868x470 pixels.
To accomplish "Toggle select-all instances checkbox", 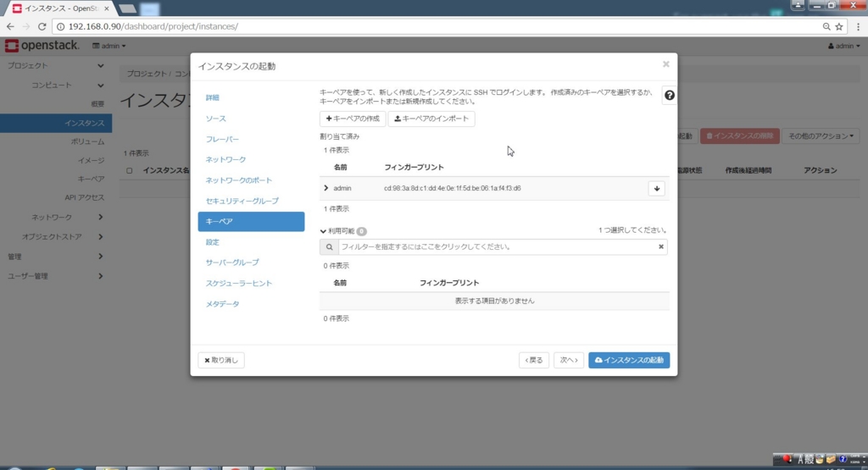I will pos(129,171).
